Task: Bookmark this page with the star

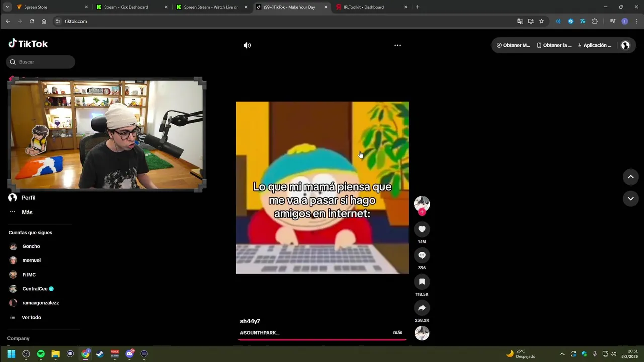Action: tap(542, 21)
